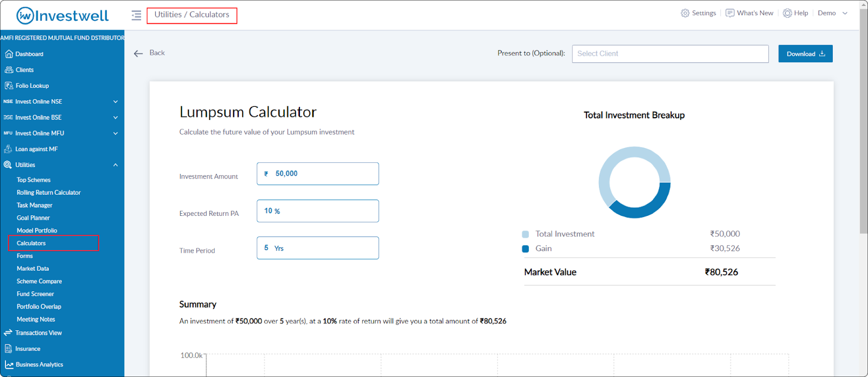
Task: Open Folio Lookup menu item
Action: [32, 86]
